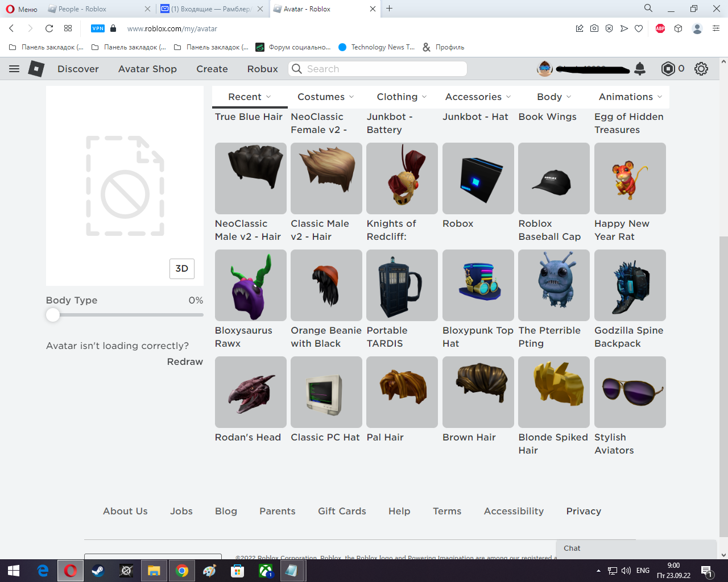The image size is (728, 582).
Task: Select the Portable TARDIS thumbnail
Action: (402, 285)
